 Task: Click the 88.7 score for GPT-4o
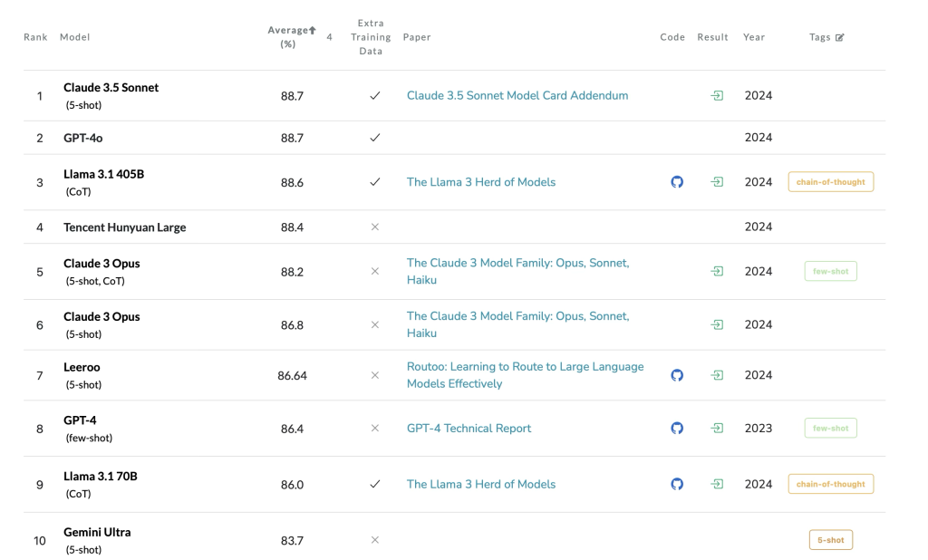click(292, 138)
